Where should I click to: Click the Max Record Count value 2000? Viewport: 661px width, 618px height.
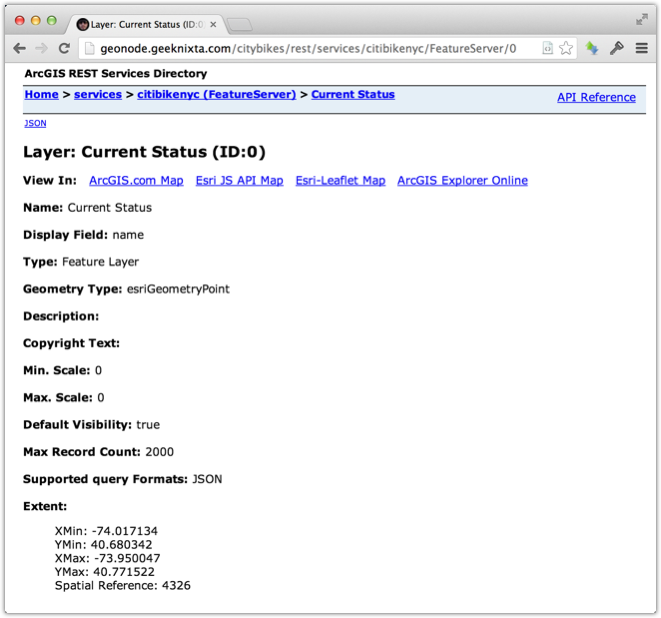tap(159, 452)
